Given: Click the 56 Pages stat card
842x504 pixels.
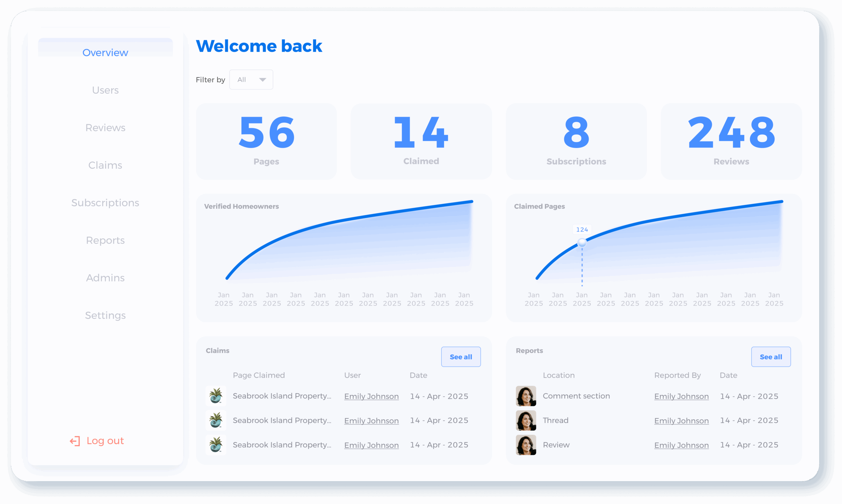Looking at the screenshot, I should pyautogui.click(x=266, y=141).
